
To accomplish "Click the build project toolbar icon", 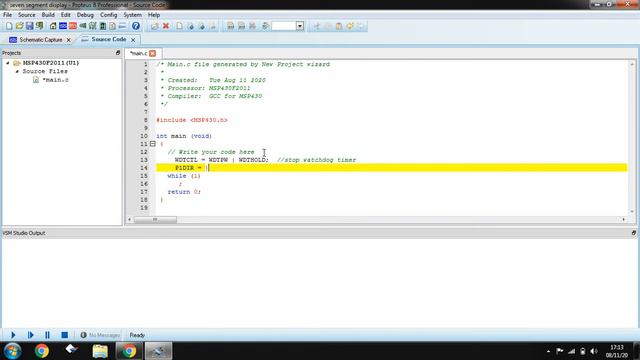I will pos(231,26).
